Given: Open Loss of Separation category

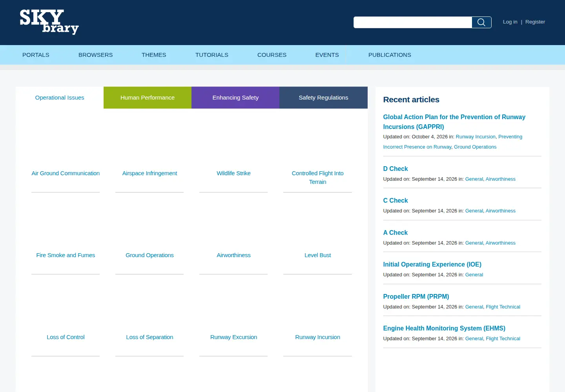Looking at the screenshot, I should click(x=149, y=337).
